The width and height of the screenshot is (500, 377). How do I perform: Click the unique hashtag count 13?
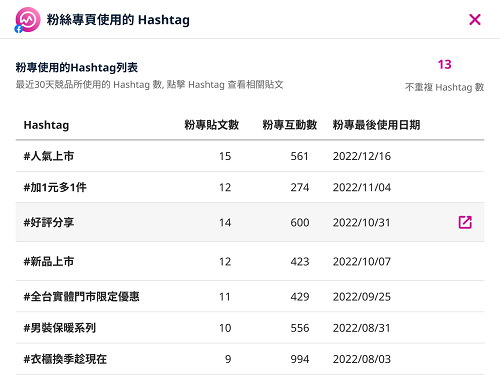tap(444, 64)
